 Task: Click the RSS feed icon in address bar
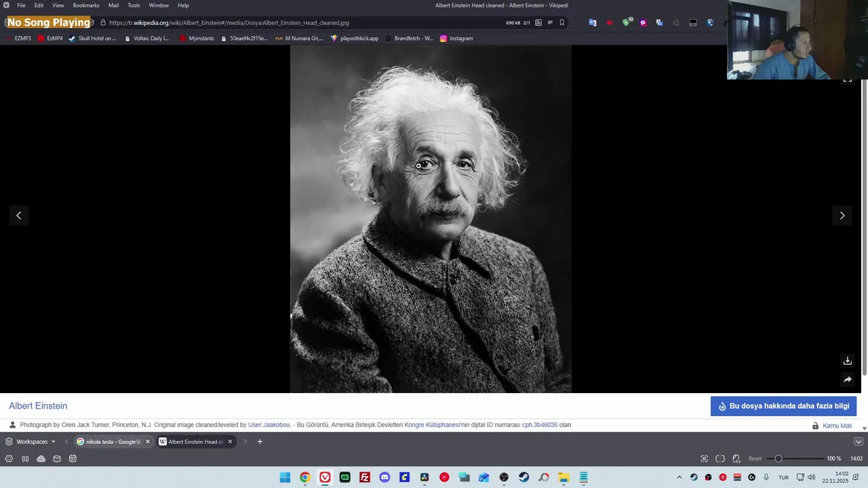(x=538, y=22)
